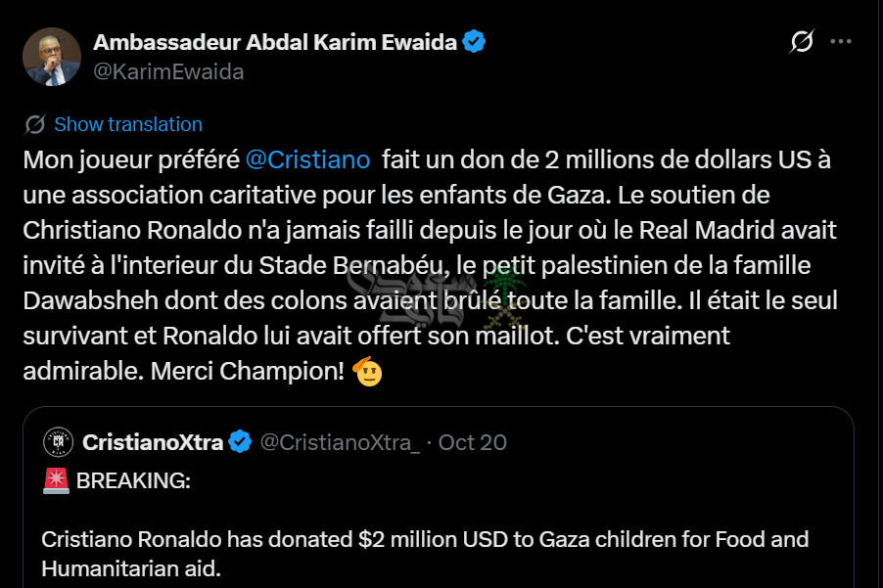This screenshot has height=588, width=883.
Task: Open the three-dot more options menu
Action: pyautogui.click(x=840, y=42)
